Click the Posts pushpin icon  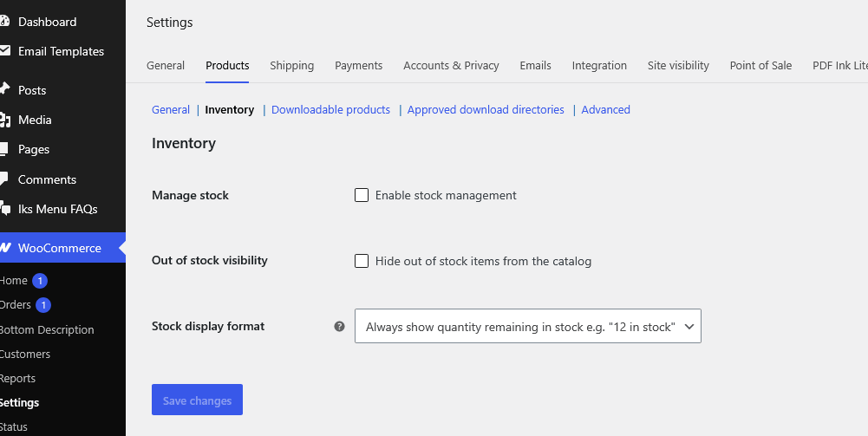click(x=4, y=89)
